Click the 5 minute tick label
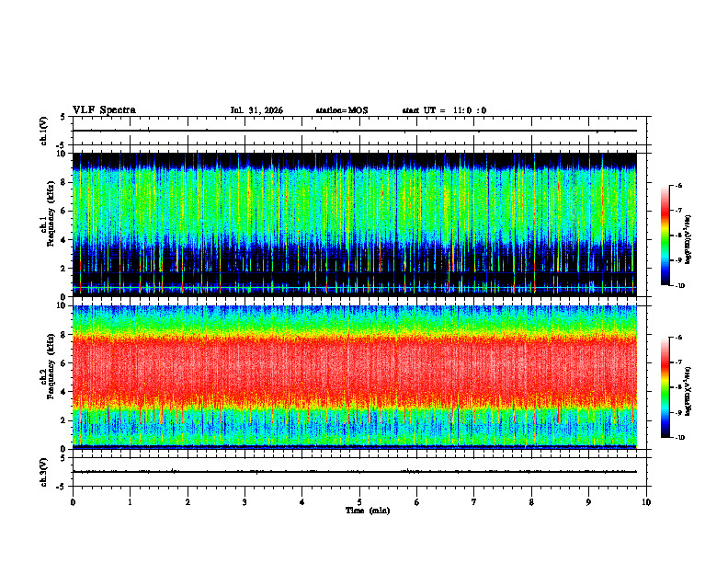 (359, 502)
